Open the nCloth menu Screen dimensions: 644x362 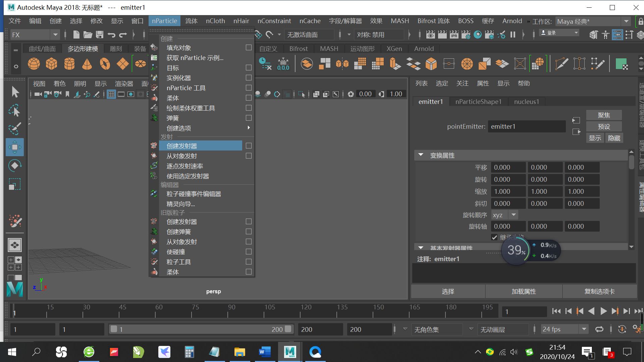click(215, 21)
